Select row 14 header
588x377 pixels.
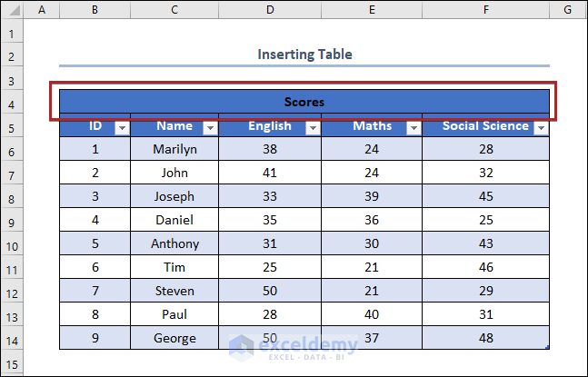coord(11,341)
